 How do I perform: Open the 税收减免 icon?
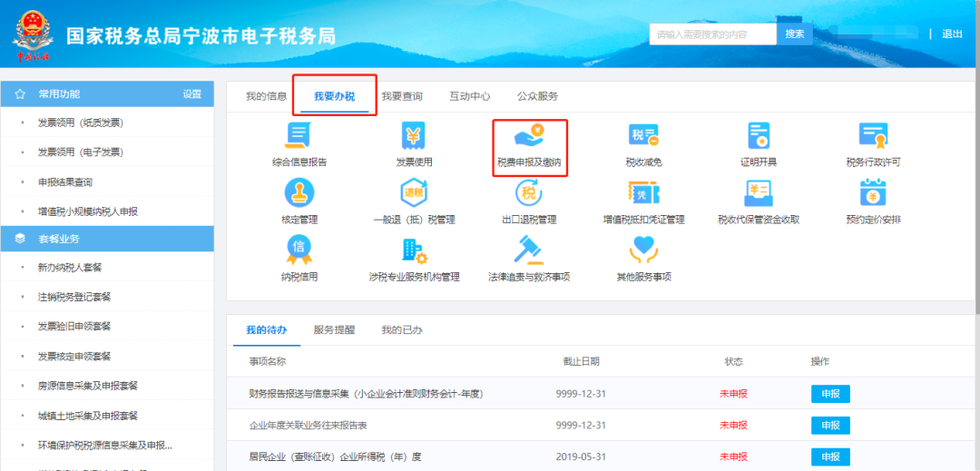tap(643, 135)
